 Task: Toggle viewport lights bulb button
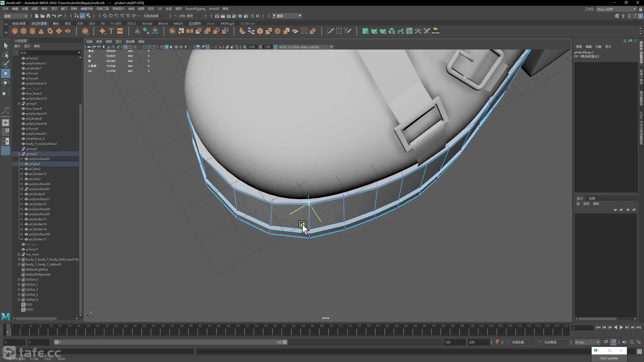point(186,47)
